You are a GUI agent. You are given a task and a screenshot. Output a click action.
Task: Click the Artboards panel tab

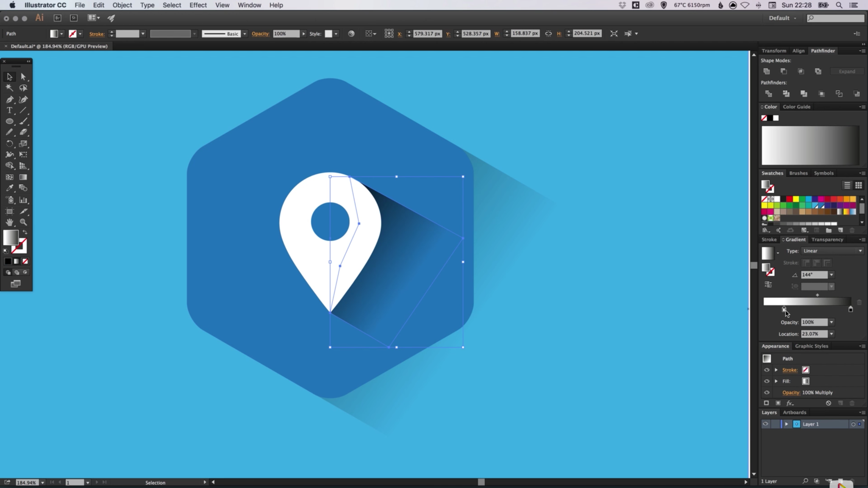click(794, 412)
